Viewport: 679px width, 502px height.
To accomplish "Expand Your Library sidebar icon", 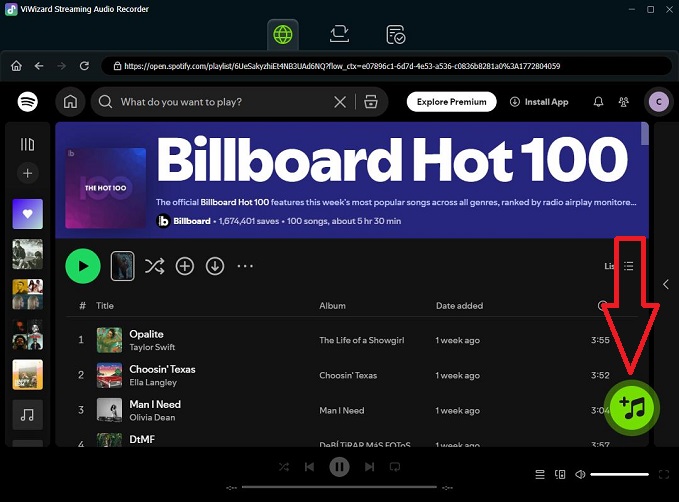I will pos(27,144).
